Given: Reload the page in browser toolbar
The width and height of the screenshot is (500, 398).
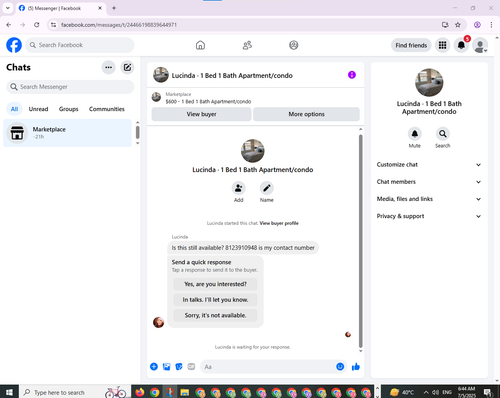Looking at the screenshot, I should pyautogui.click(x=37, y=25).
